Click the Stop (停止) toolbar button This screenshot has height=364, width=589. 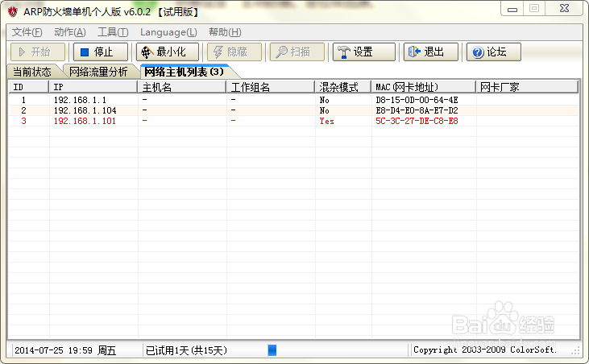click(x=101, y=52)
